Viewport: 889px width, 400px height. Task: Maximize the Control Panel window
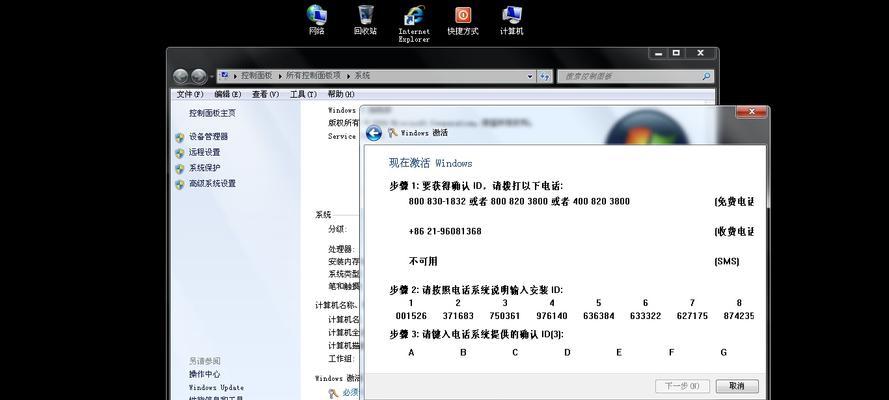coord(676,53)
